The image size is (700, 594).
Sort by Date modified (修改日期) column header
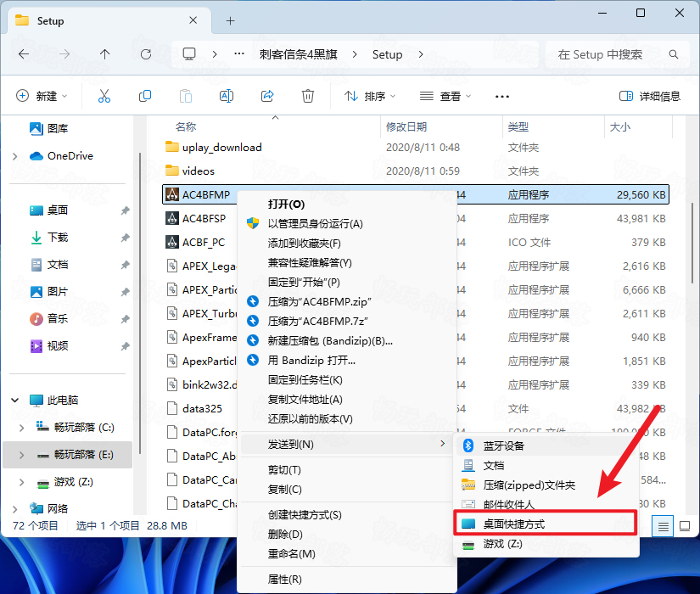click(x=406, y=126)
